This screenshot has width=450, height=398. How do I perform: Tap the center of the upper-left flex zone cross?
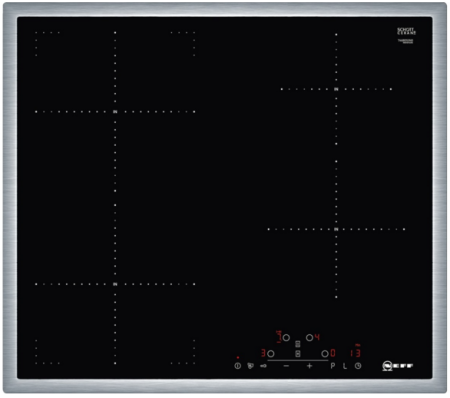pos(115,112)
